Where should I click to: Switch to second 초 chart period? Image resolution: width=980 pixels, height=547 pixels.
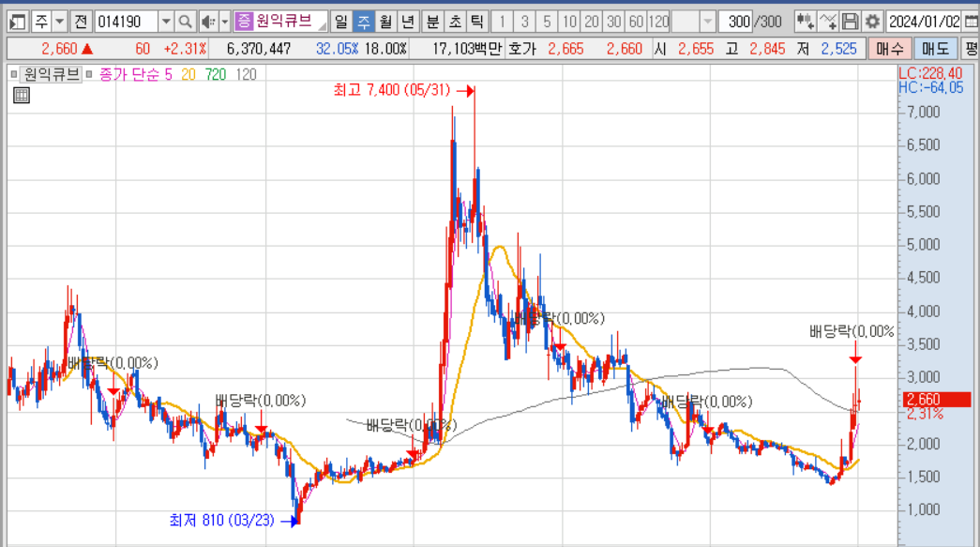click(x=455, y=22)
